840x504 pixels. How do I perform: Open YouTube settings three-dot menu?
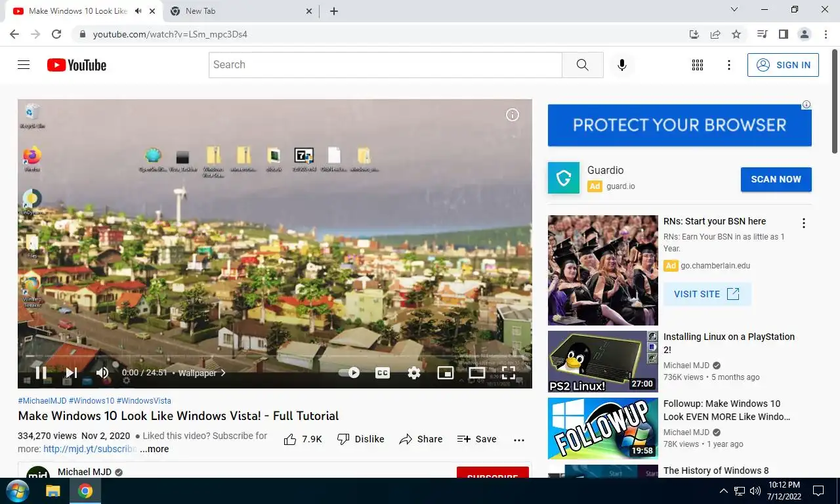pyautogui.click(x=728, y=65)
